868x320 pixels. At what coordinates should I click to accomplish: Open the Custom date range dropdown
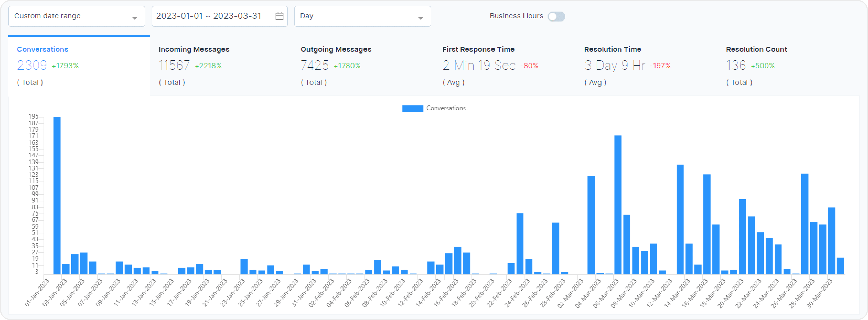coord(77,16)
